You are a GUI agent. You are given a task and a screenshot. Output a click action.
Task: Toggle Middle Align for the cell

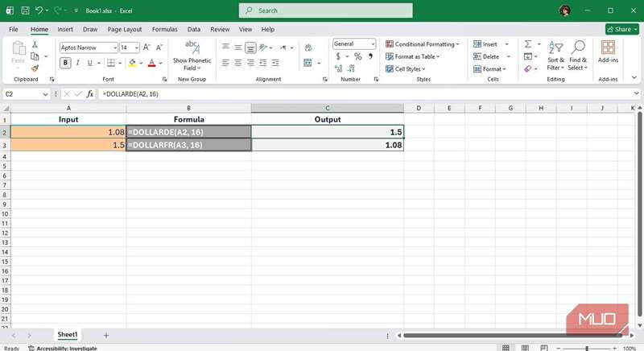click(238, 47)
